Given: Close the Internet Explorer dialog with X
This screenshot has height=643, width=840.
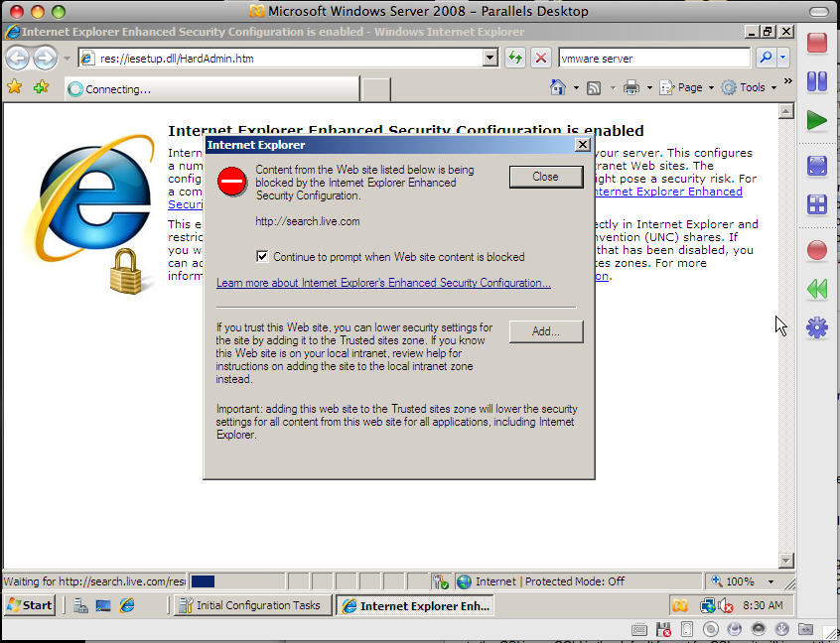Looking at the screenshot, I should (582, 145).
